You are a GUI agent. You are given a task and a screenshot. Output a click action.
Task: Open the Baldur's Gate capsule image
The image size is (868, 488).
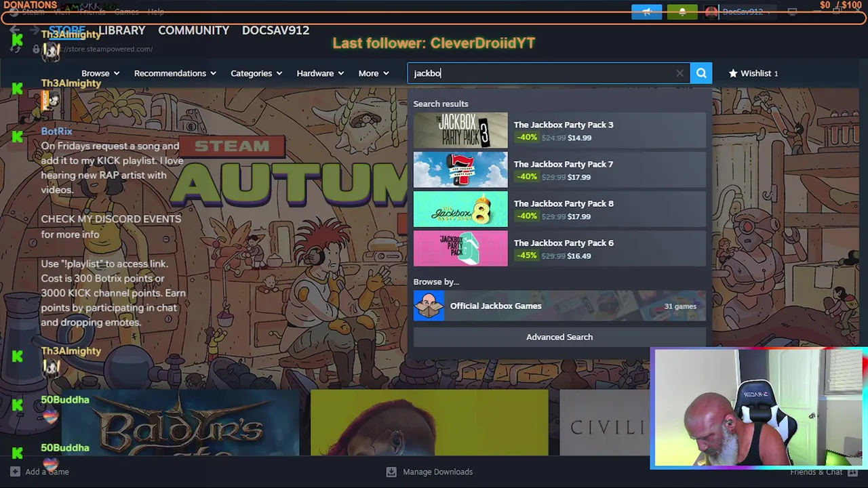tap(180, 422)
